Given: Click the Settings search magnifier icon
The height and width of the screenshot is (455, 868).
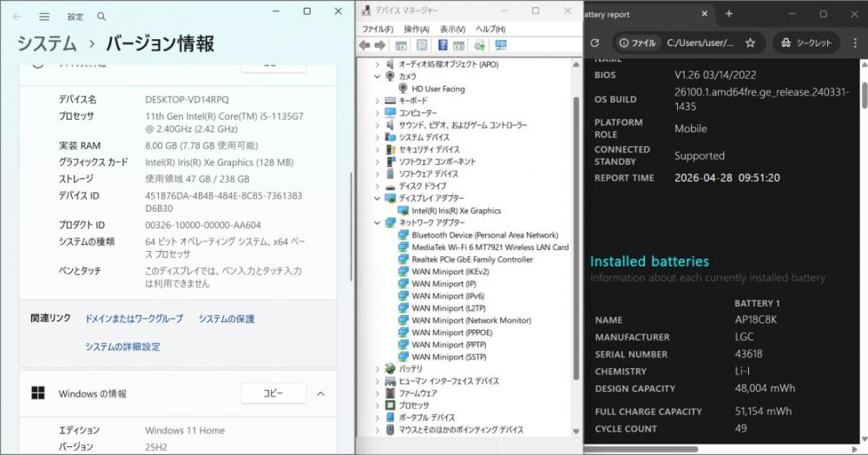Looking at the screenshot, I should (x=102, y=16).
